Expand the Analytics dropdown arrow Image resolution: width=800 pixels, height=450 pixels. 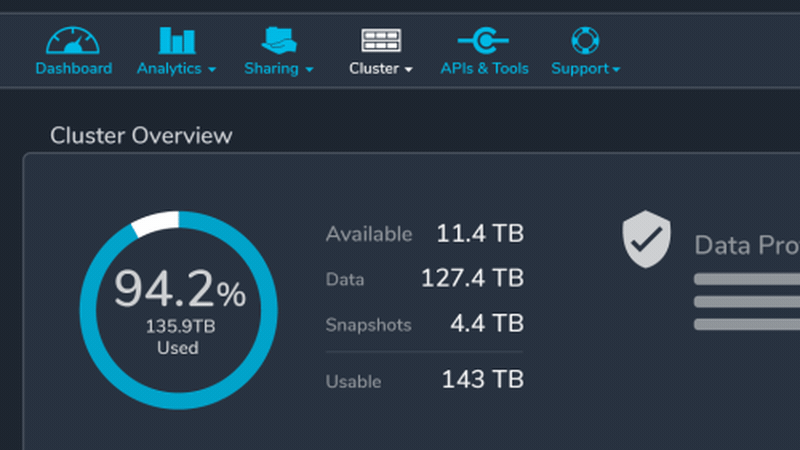pyautogui.click(x=212, y=70)
